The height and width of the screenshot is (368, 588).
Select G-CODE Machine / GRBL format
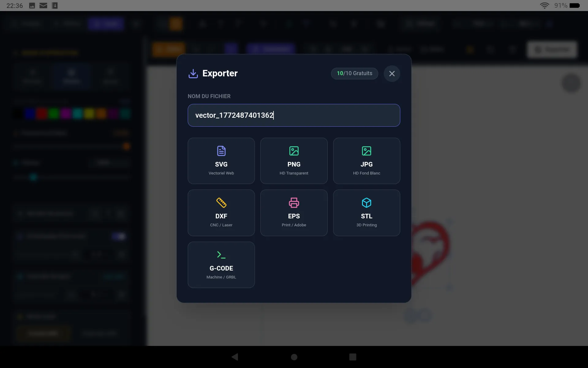(221, 265)
